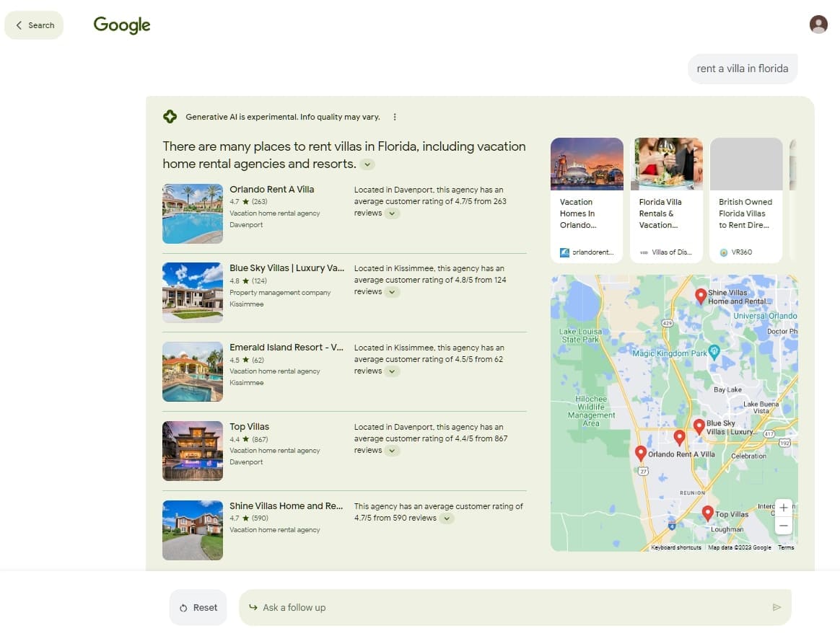Click the Google logo

(x=122, y=25)
